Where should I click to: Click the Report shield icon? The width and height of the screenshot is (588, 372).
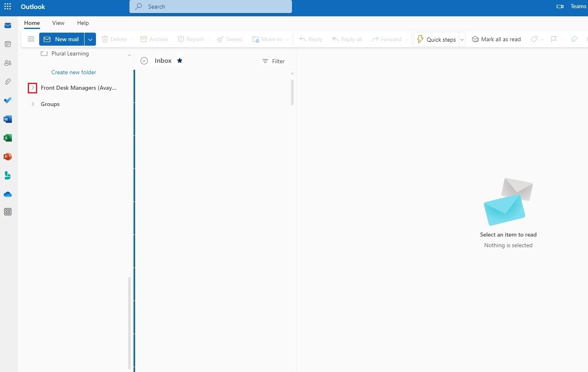(x=181, y=39)
